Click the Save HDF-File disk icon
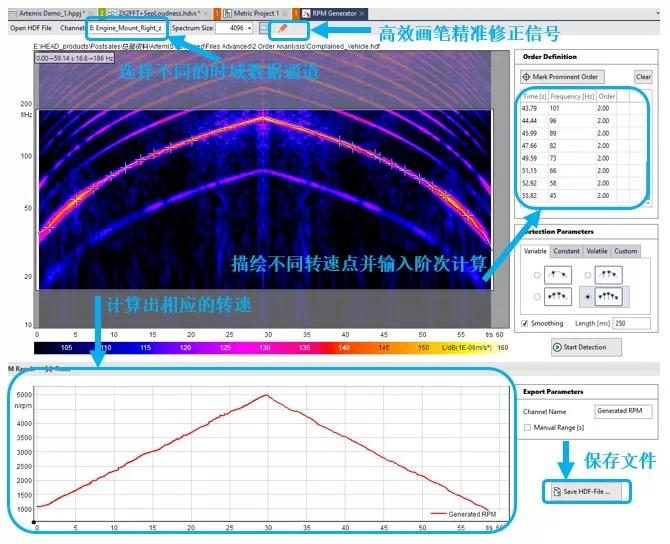Screen dimensions: 670x544 [x=554, y=491]
